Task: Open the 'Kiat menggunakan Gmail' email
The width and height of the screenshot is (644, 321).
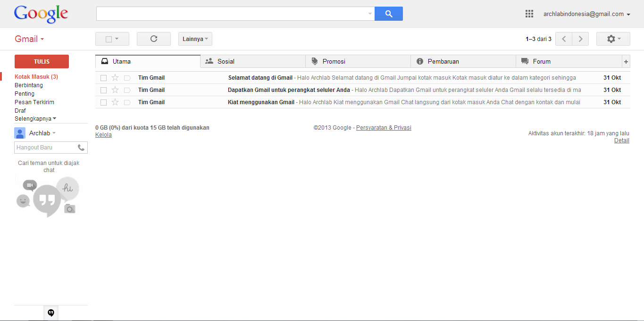Action: [x=362, y=102]
